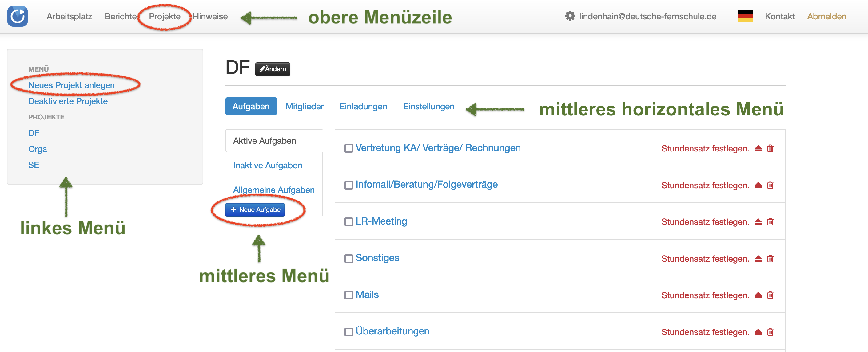The image size is (868, 352).
Task: Click Neues Projekt anlegen link
Action: click(71, 85)
